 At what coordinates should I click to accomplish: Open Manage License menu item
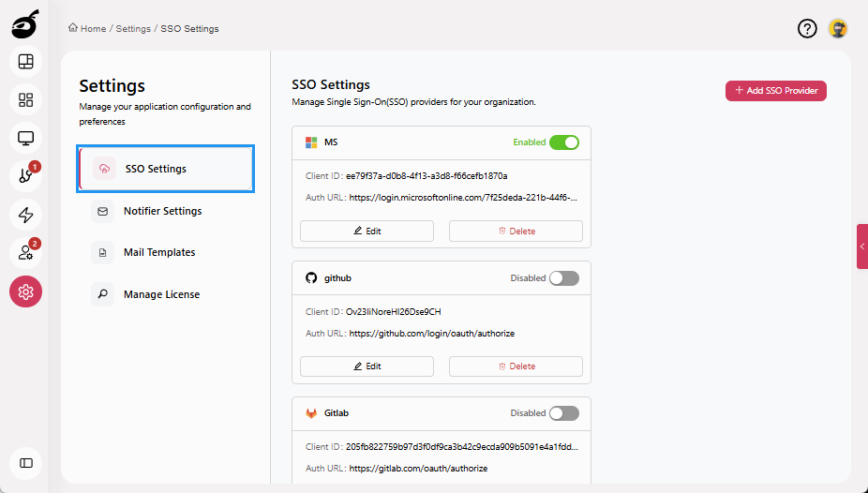(x=166, y=294)
